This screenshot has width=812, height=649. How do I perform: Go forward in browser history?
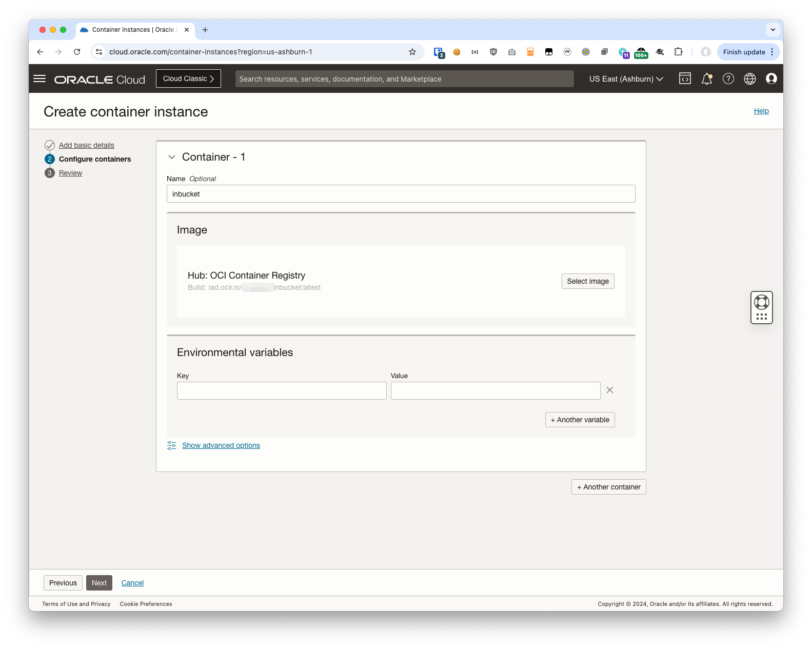(58, 52)
